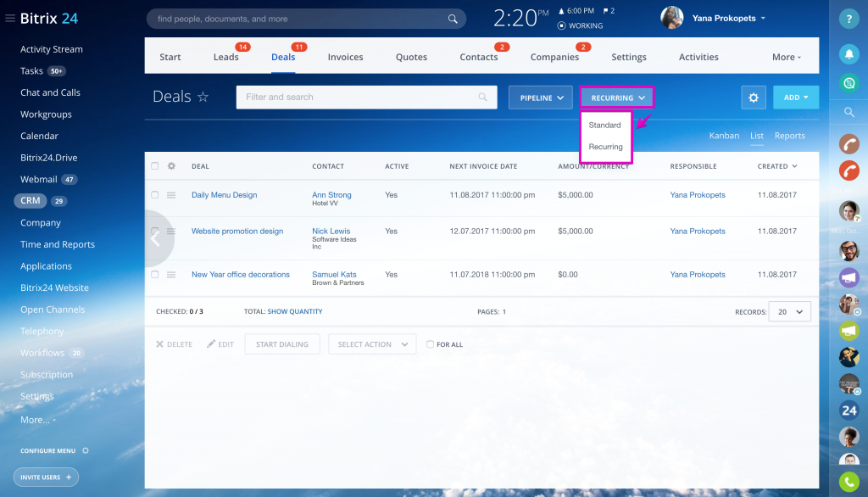Open the More tab dropdown
Screen dimensions: 868x497
(786, 57)
